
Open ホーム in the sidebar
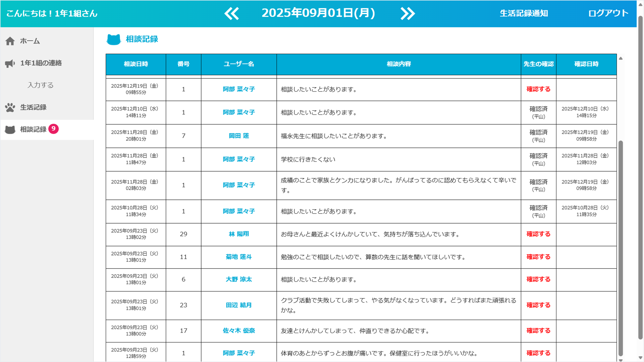pyautogui.click(x=30, y=41)
